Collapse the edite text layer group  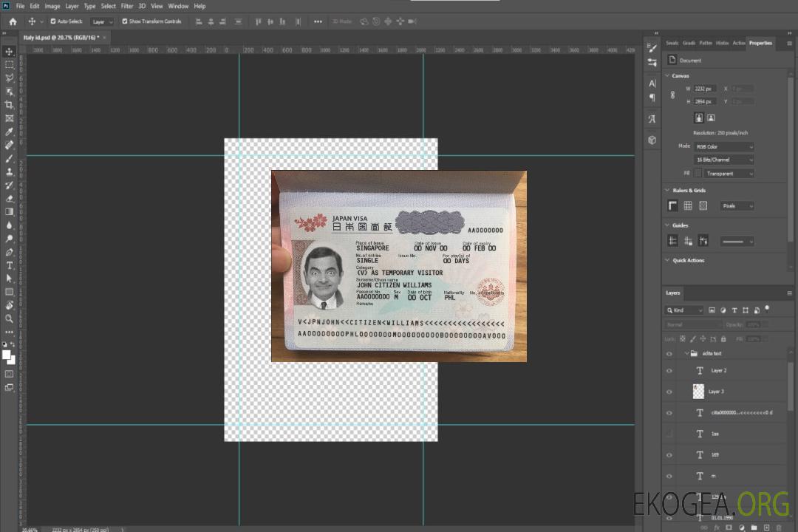coord(686,352)
